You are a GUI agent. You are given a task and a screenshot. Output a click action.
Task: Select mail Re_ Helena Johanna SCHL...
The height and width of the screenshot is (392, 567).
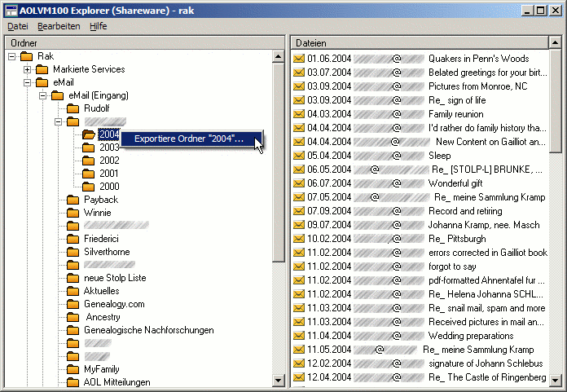coord(486,294)
